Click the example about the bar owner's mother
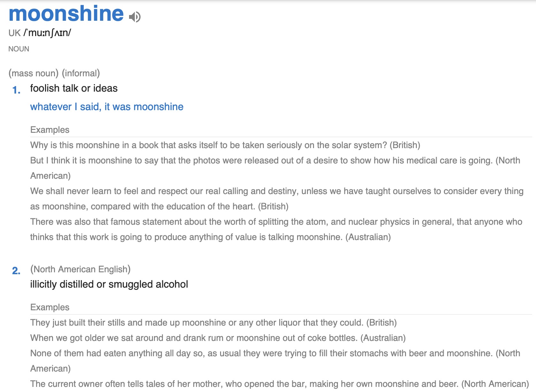Image resolution: width=536 pixels, height=392 pixels. click(x=280, y=384)
